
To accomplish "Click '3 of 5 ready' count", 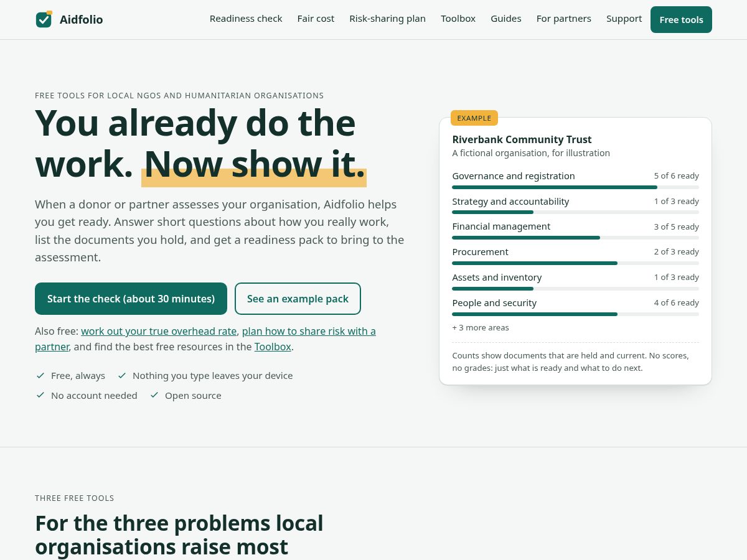I will tap(676, 226).
